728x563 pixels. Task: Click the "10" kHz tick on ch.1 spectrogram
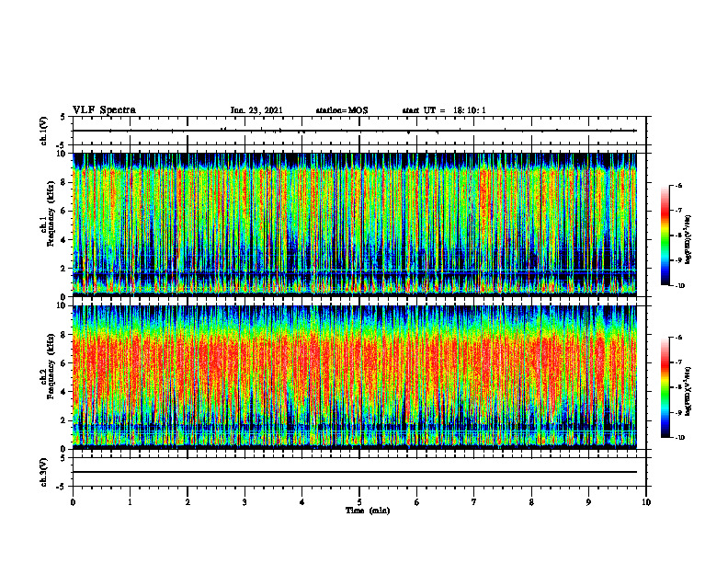click(63, 154)
